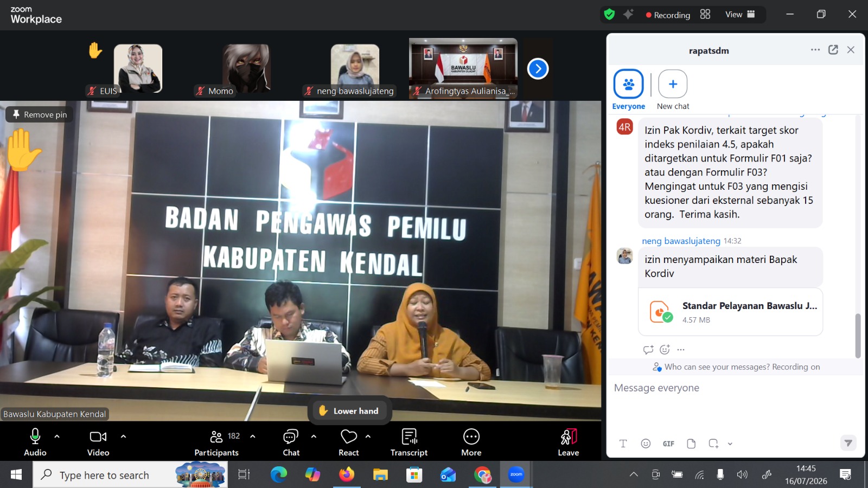
Task: Open the AI Companion sparkle icon
Action: point(628,15)
